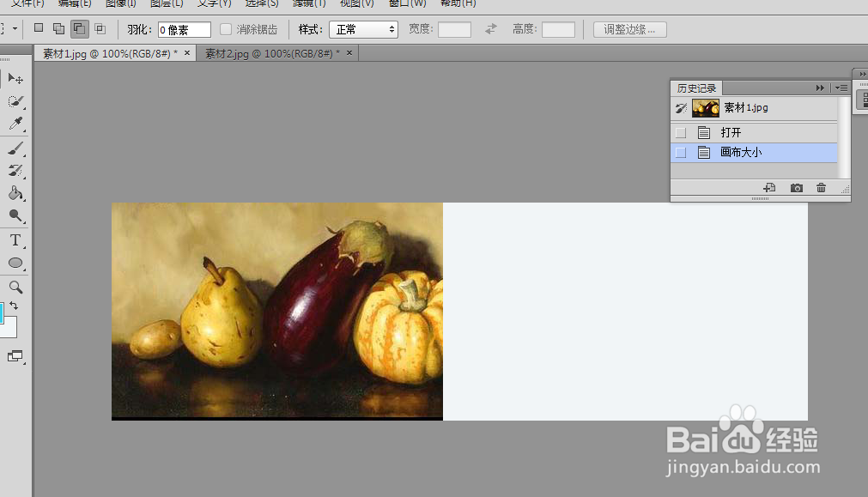Close the 素材1.jpg document tab

(187, 53)
